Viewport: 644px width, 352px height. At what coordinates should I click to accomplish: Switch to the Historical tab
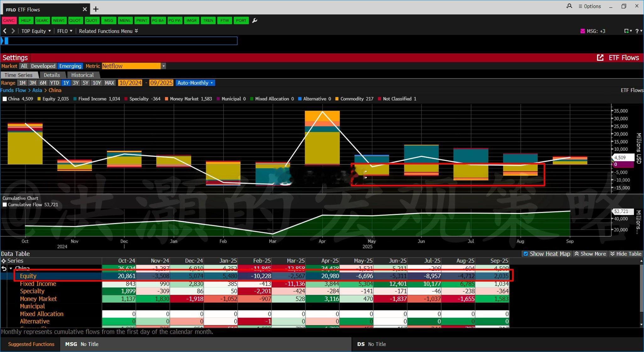point(82,75)
